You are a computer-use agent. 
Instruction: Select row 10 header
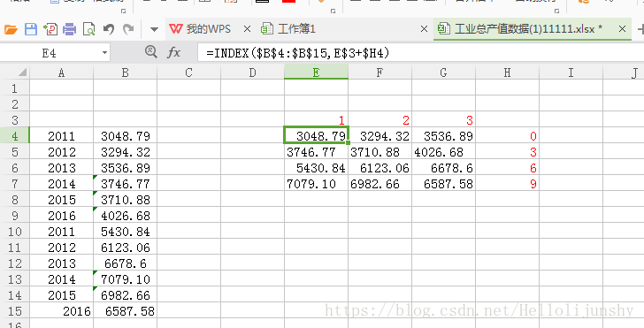(15, 232)
